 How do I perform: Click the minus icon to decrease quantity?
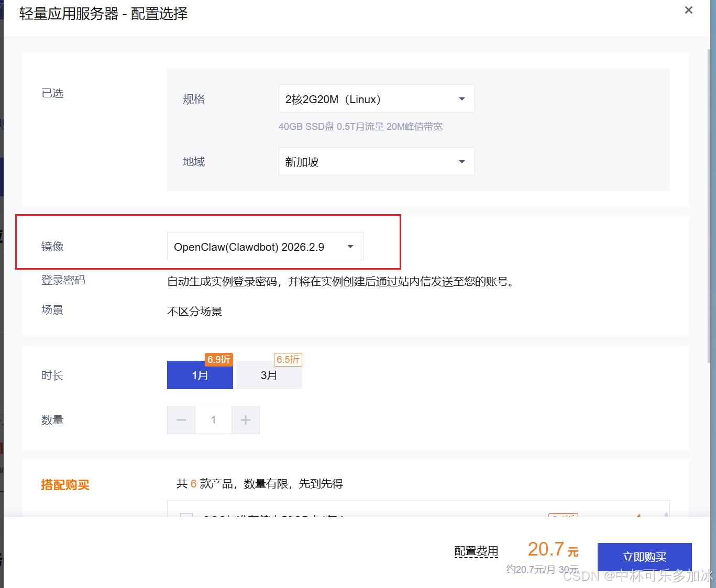pos(181,419)
